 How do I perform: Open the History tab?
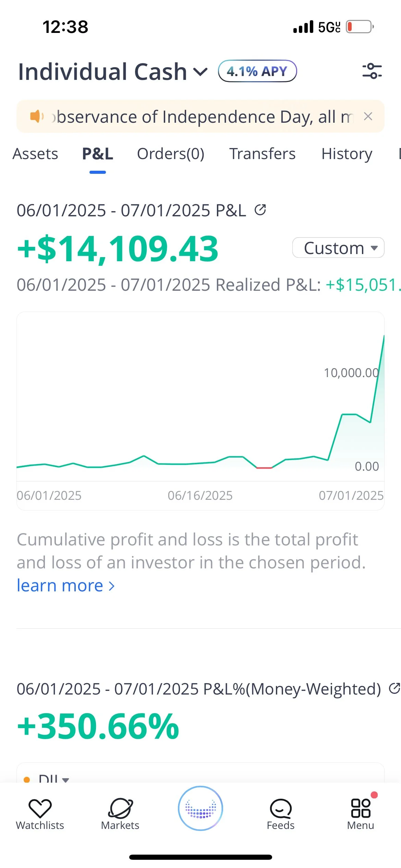347,154
